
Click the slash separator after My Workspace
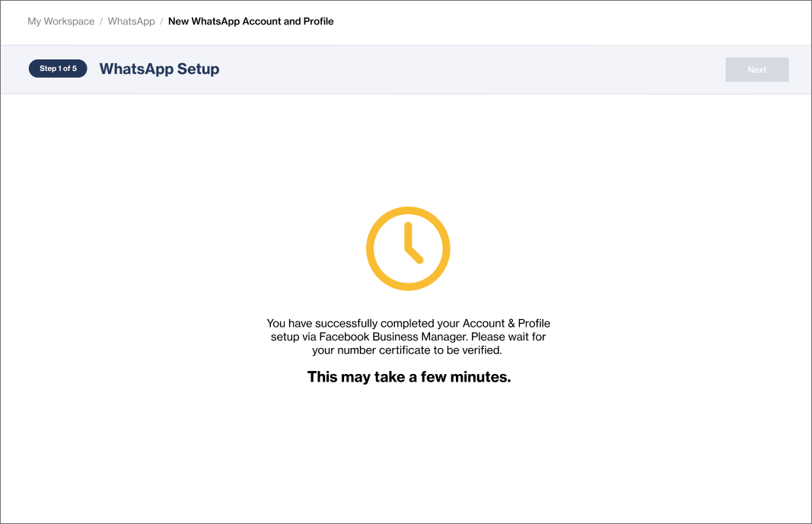tap(101, 21)
